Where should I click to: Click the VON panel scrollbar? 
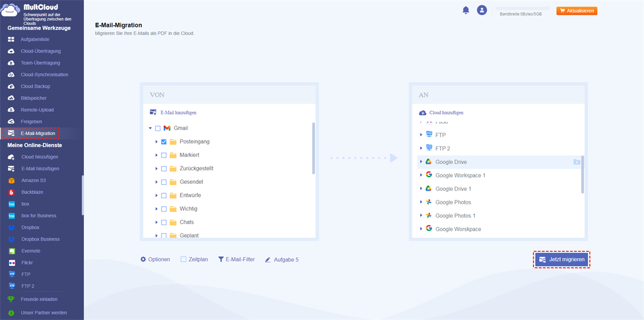[313, 148]
